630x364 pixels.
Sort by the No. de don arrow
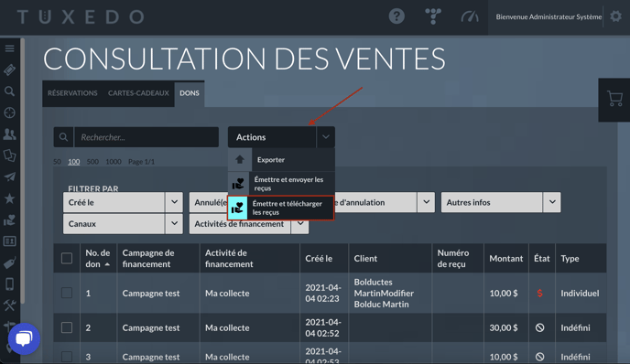point(107,264)
